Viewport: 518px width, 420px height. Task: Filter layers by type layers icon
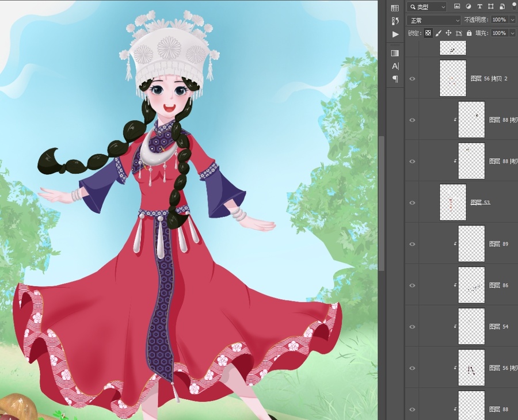(x=479, y=6)
